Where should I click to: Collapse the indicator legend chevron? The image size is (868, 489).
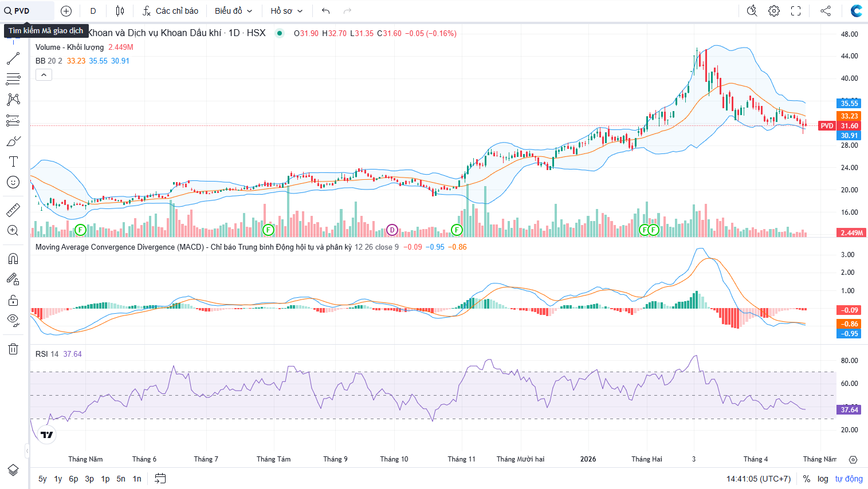44,74
